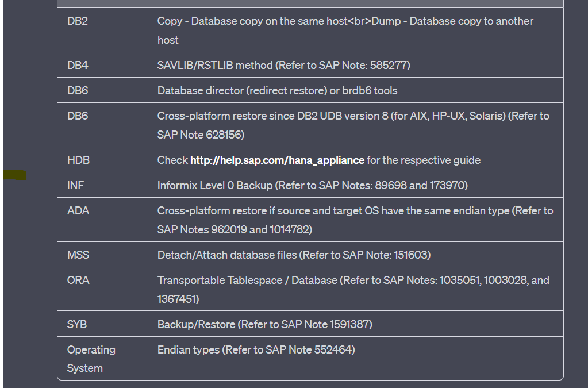Open the help.sap.com/hana_appliance link

(x=277, y=160)
